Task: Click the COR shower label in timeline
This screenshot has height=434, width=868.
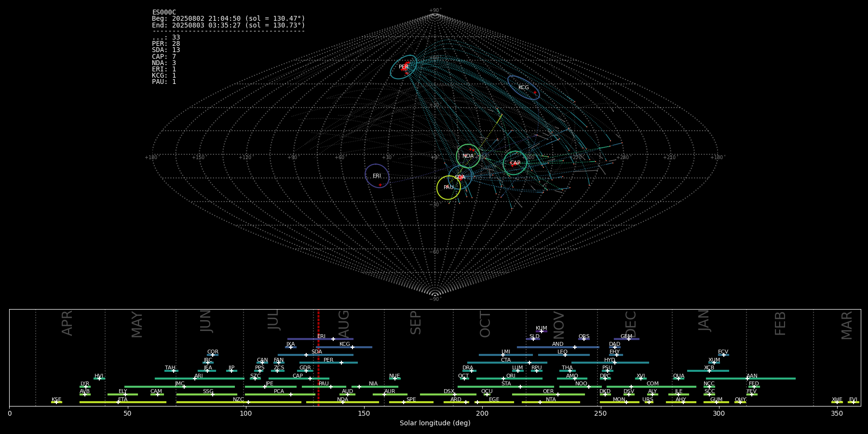Action: click(x=213, y=352)
